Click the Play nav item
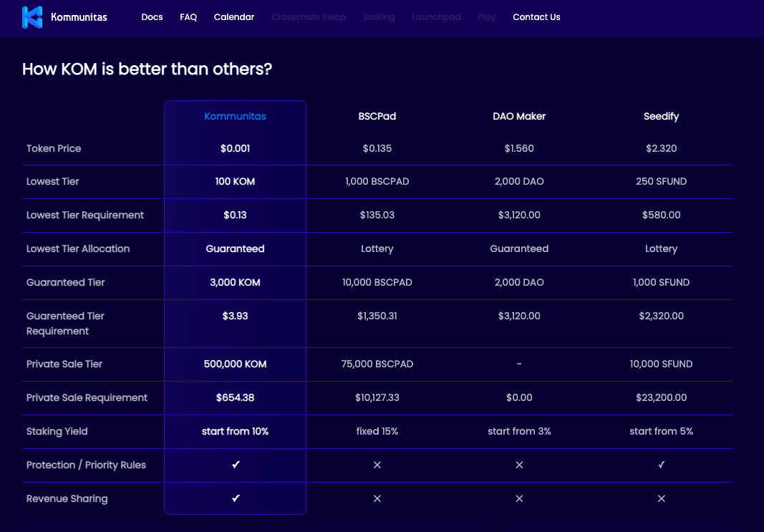 487,17
